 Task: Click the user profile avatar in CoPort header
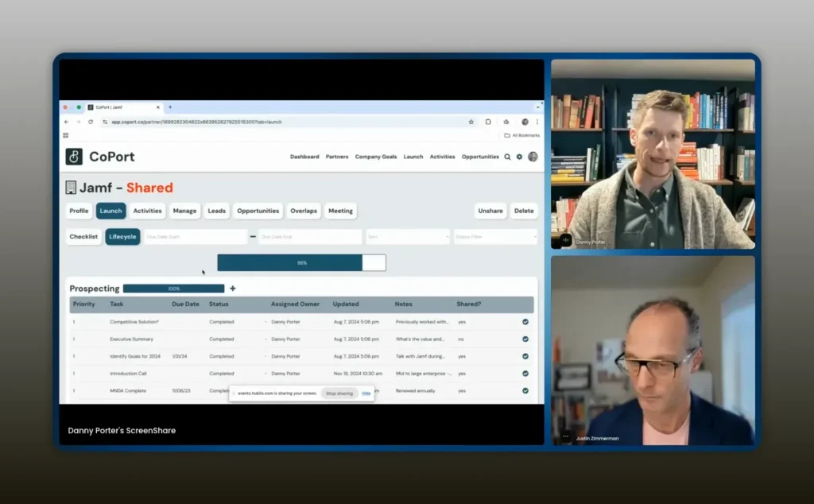click(533, 157)
